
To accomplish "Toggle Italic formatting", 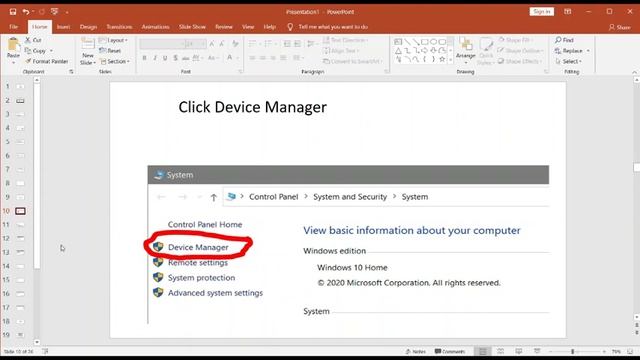I will 155,58.
